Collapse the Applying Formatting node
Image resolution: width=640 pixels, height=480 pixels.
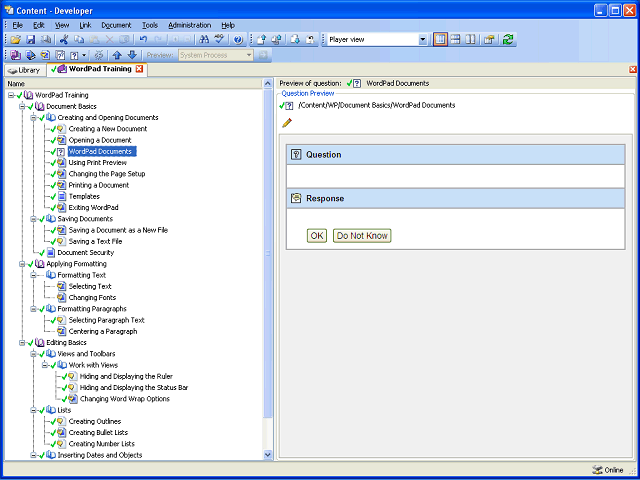[x=22, y=264]
